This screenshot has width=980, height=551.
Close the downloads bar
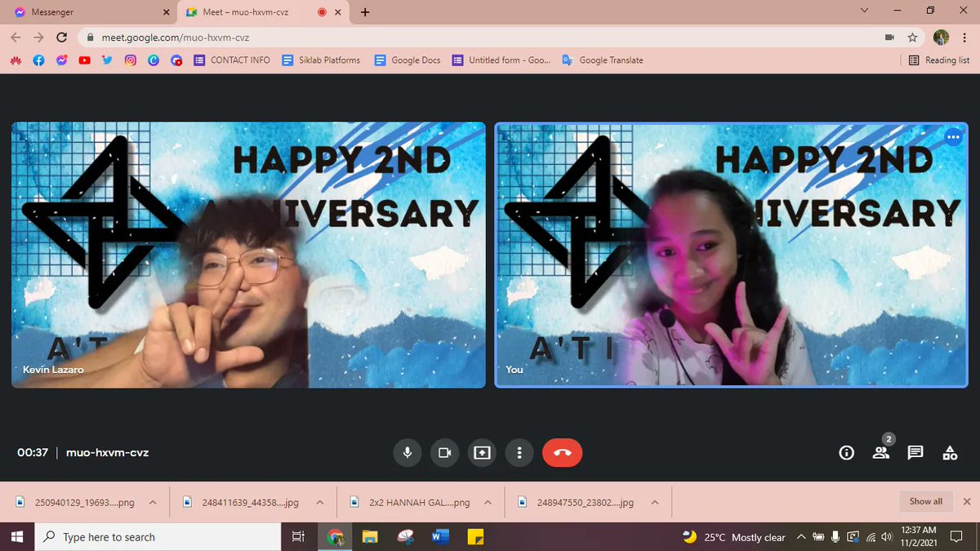click(967, 501)
